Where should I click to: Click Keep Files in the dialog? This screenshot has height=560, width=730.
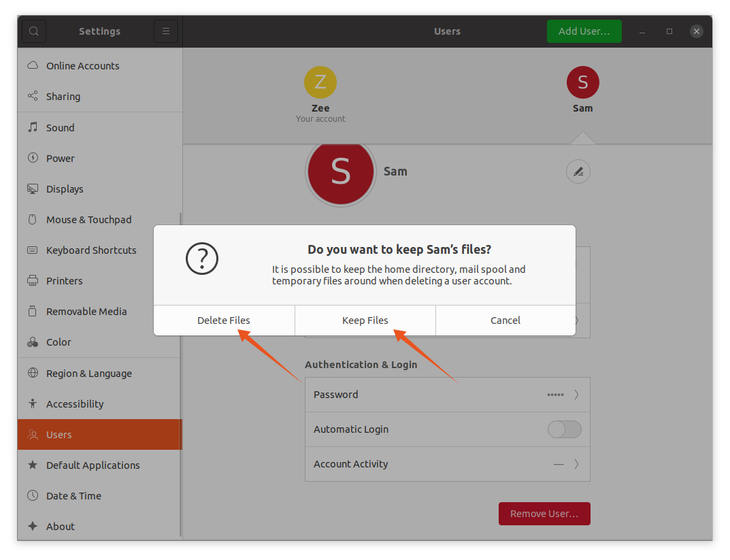pos(365,320)
